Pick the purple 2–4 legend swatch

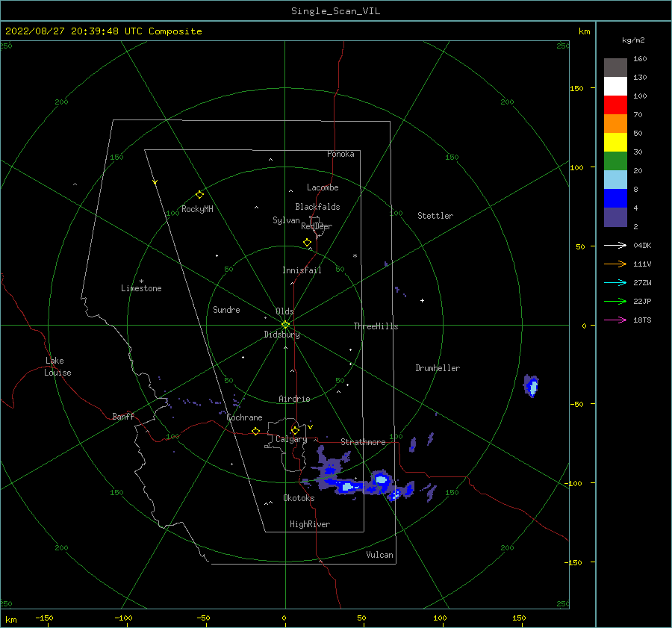(615, 217)
